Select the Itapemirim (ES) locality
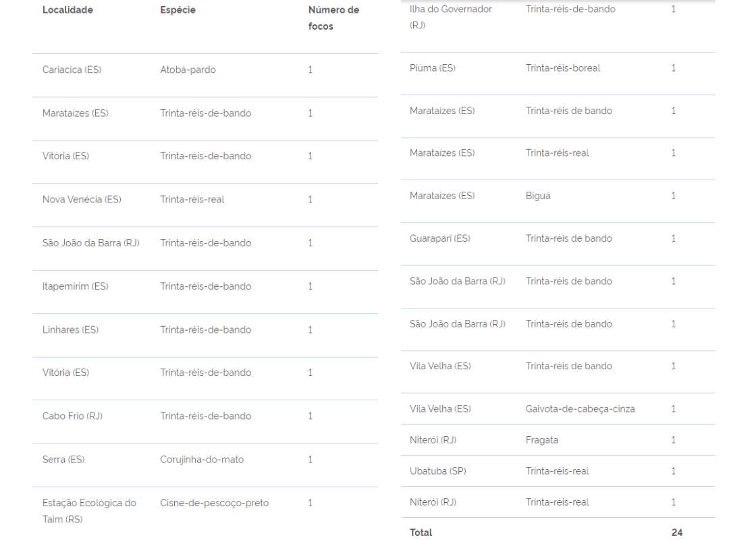Image resolution: width=756 pixels, height=540 pixels. click(x=75, y=286)
